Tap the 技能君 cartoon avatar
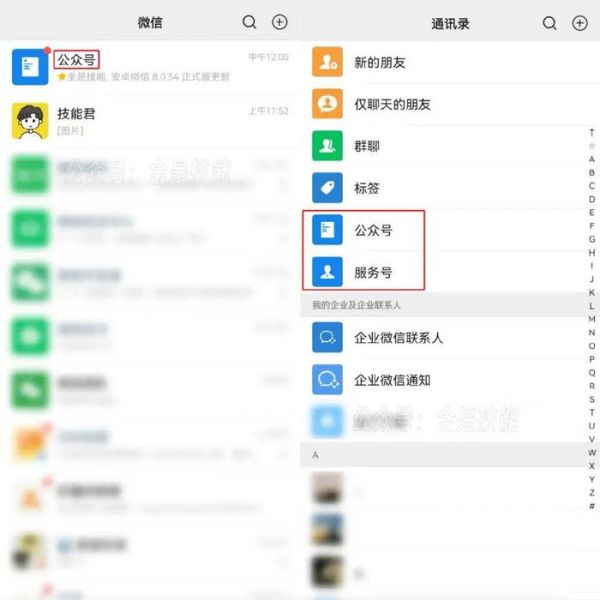Screen dimensions: 600x600 click(30, 121)
